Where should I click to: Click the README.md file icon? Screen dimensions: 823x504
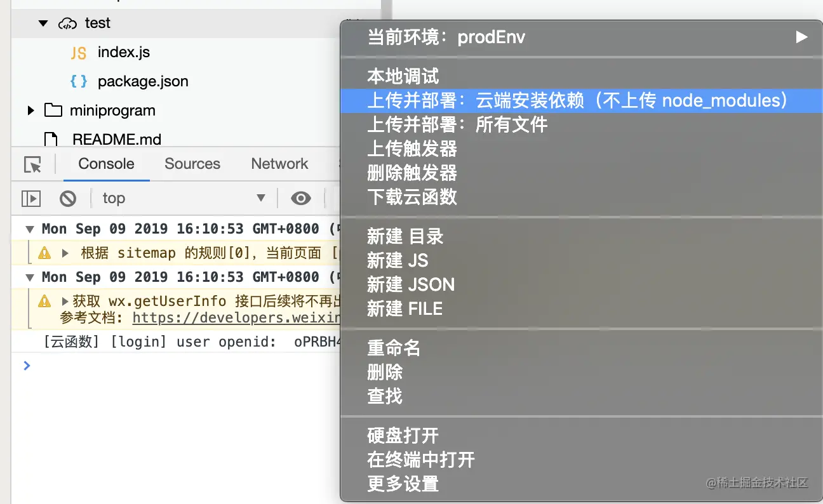point(51,139)
